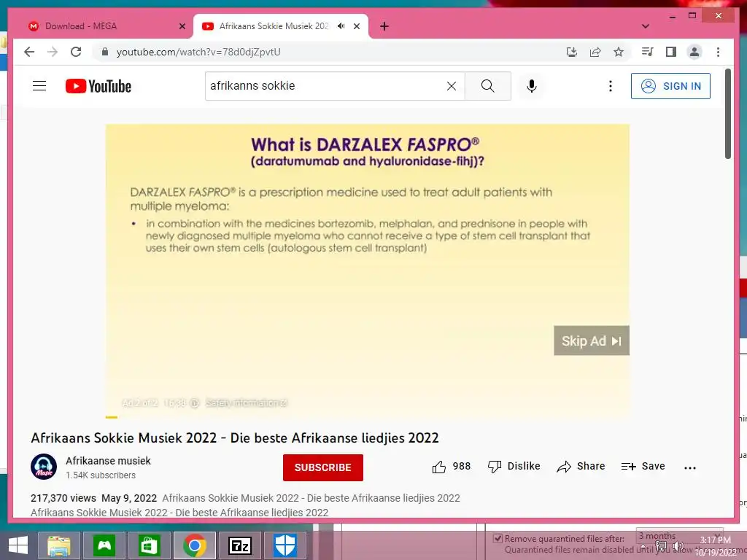
Task: Open more actions ellipsis under video
Action: [690, 467]
